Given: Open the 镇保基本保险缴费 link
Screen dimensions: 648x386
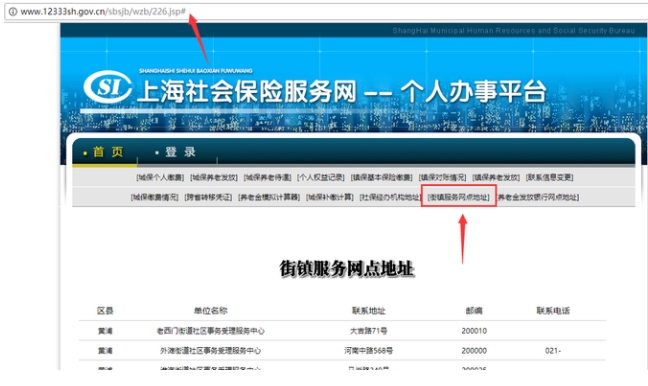Looking at the screenshot, I should (381, 177).
